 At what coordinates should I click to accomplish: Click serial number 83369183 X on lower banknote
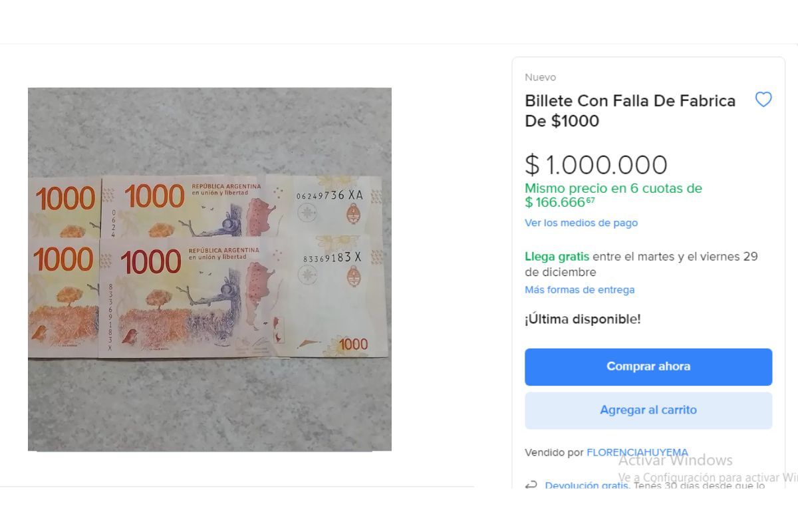332,257
